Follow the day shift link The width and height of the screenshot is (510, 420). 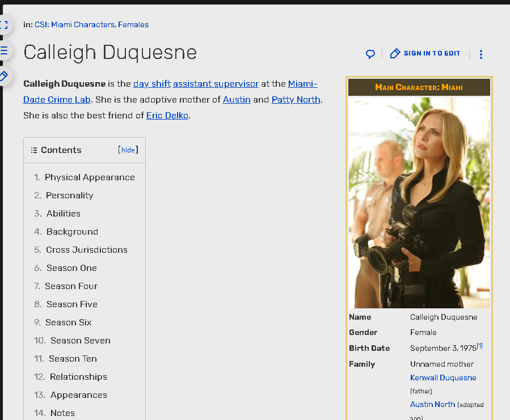point(152,84)
